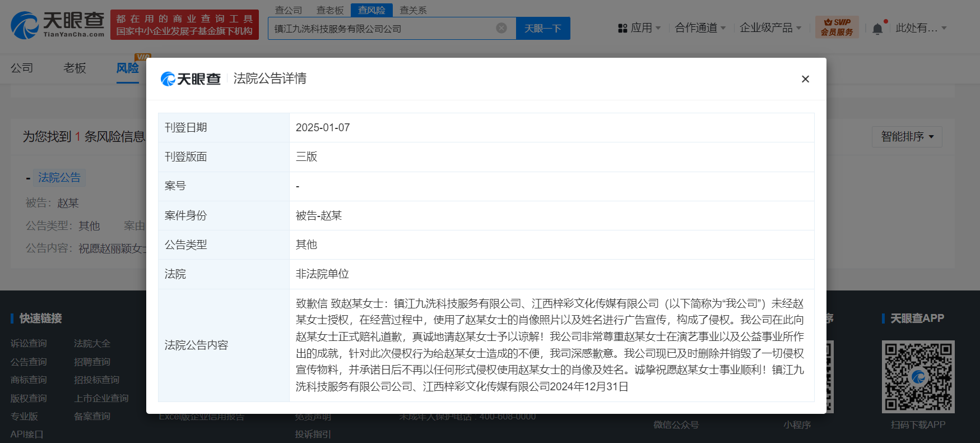Click the 天眼一下 search button
980x443 pixels.
(543, 28)
